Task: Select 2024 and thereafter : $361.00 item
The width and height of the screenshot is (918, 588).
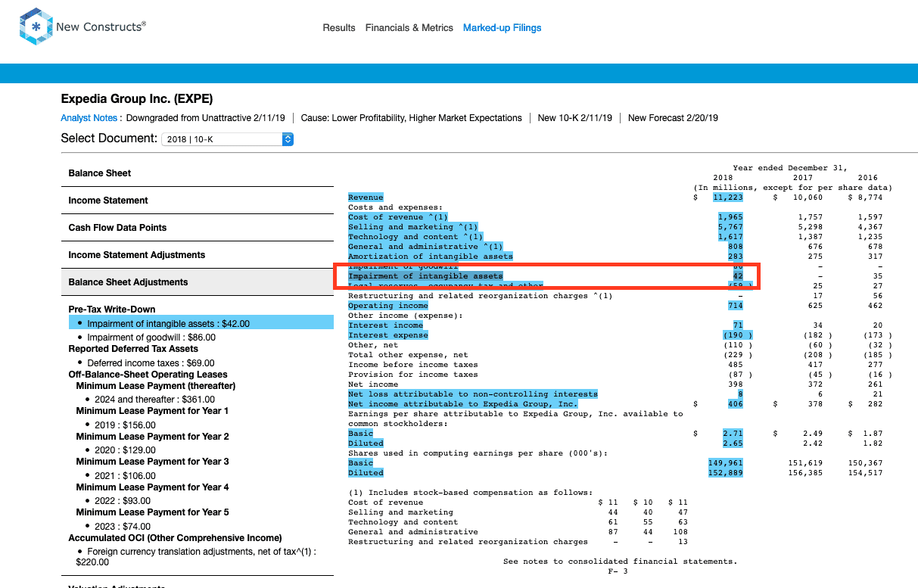Action: pos(154,400)
